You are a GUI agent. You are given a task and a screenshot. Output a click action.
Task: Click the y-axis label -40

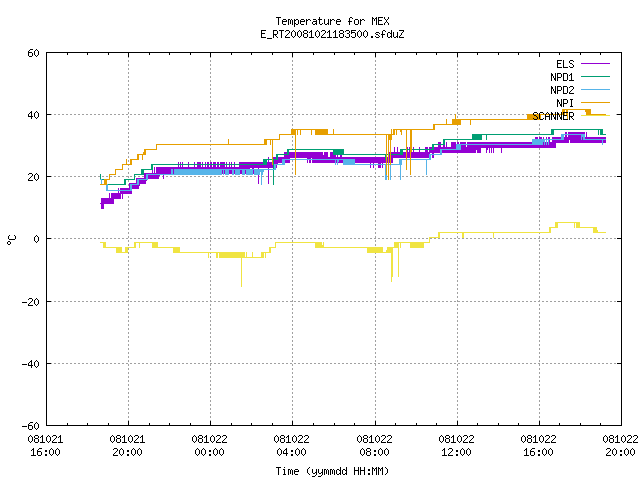[31, 364]
